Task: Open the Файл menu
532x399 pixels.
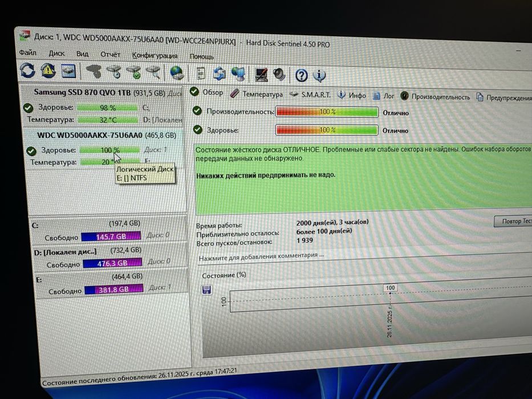Action: pos(27,52)
